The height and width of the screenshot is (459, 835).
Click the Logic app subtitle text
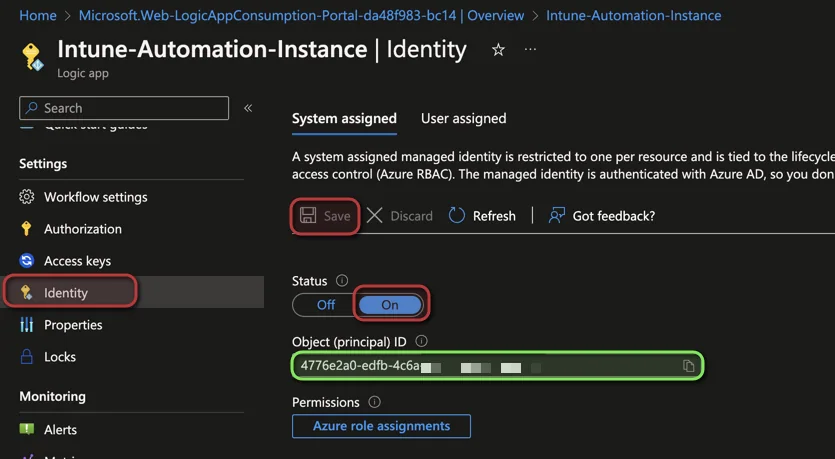tap(83, 73)
